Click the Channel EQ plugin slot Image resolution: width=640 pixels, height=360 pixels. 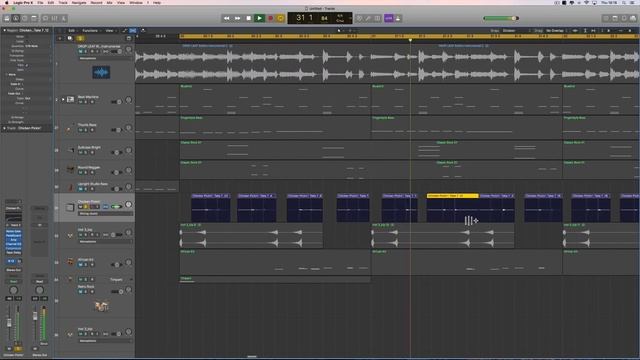click(x=13, y=244)
